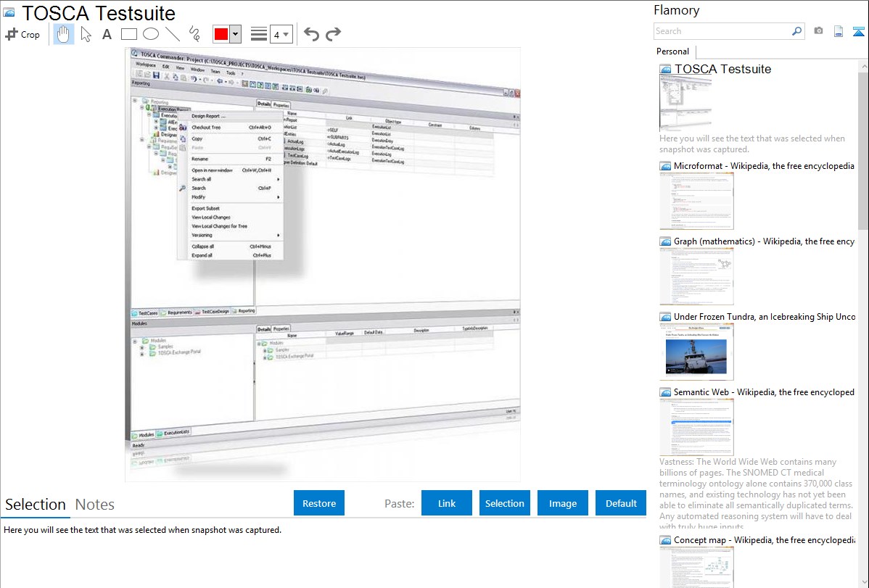Select the Crop tool
869x588 pixels.
[x=22, y=34]
